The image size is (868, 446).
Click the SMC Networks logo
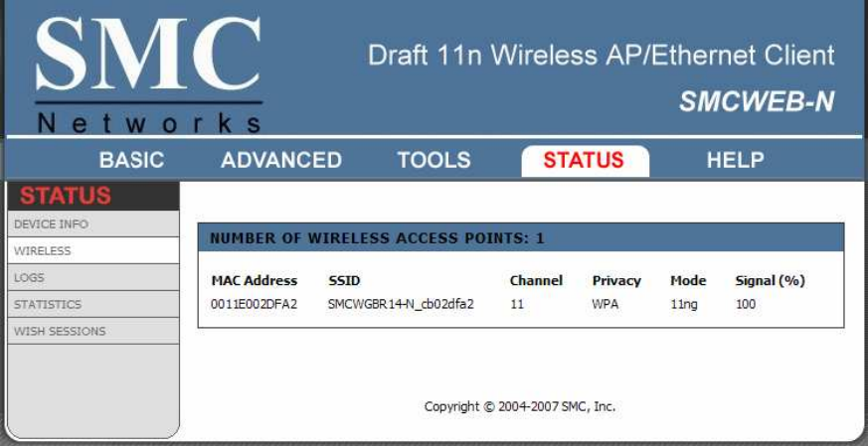pyautogui.click(x=148, y=74)
